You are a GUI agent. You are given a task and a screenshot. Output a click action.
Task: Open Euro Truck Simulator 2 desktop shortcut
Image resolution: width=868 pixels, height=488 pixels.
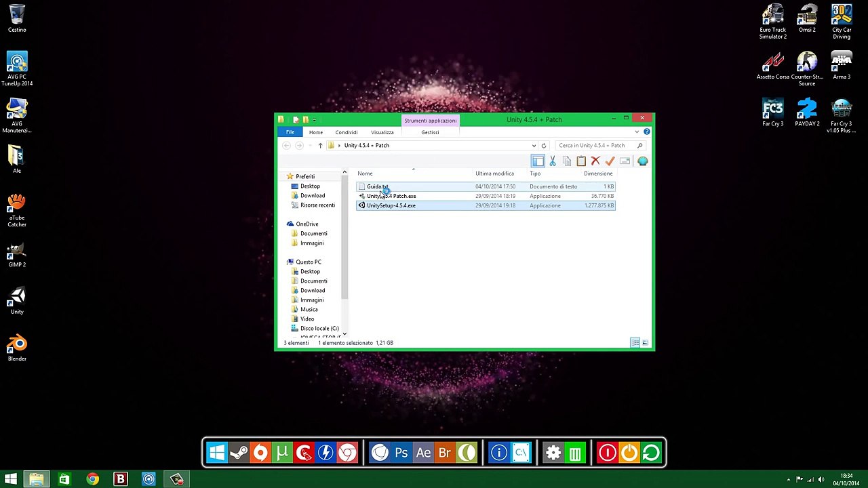(772, 22)
